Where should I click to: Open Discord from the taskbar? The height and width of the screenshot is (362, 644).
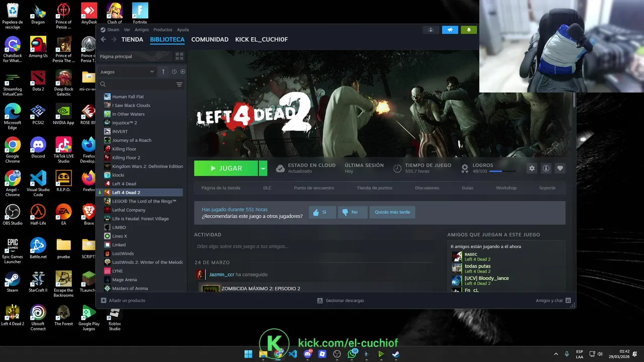coord(307,354)
